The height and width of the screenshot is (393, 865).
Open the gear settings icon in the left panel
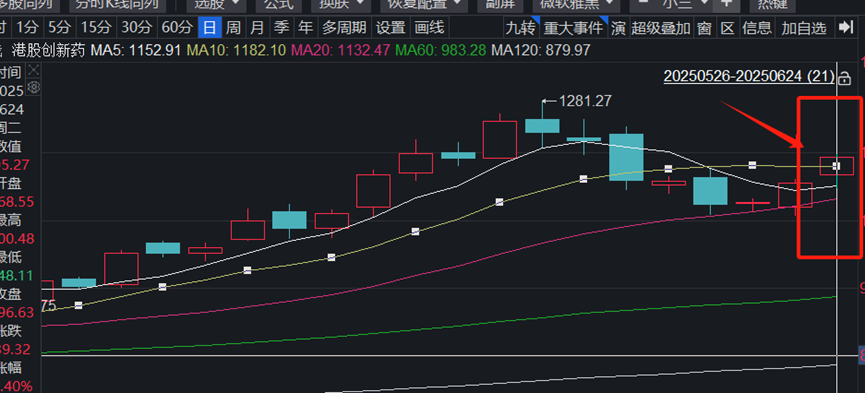(x=34, y=87)
